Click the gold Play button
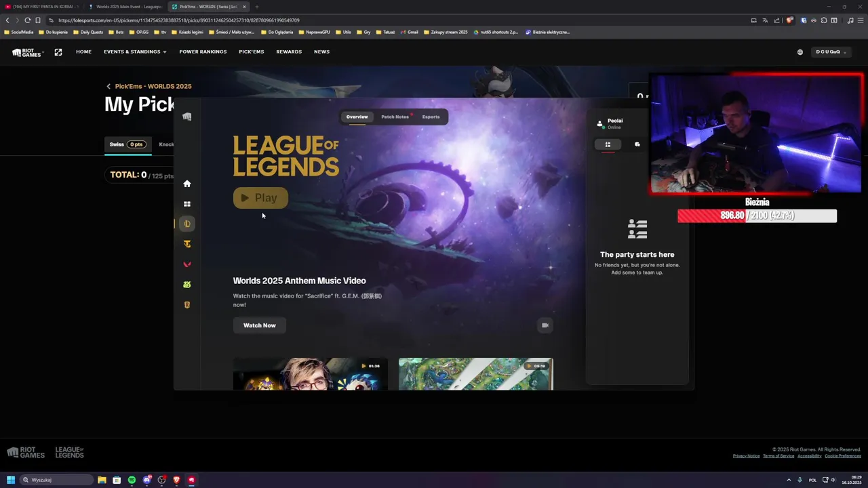The image size is (868, 488). tap(260, 198)
